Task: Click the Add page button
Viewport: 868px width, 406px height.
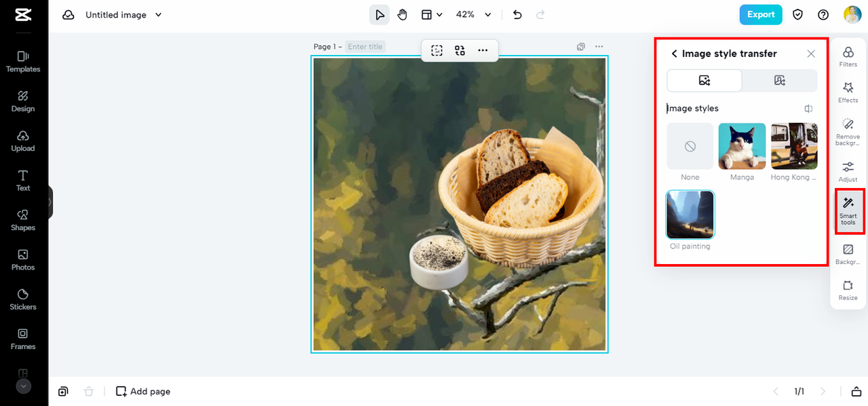Action: (x=143, y=391)
